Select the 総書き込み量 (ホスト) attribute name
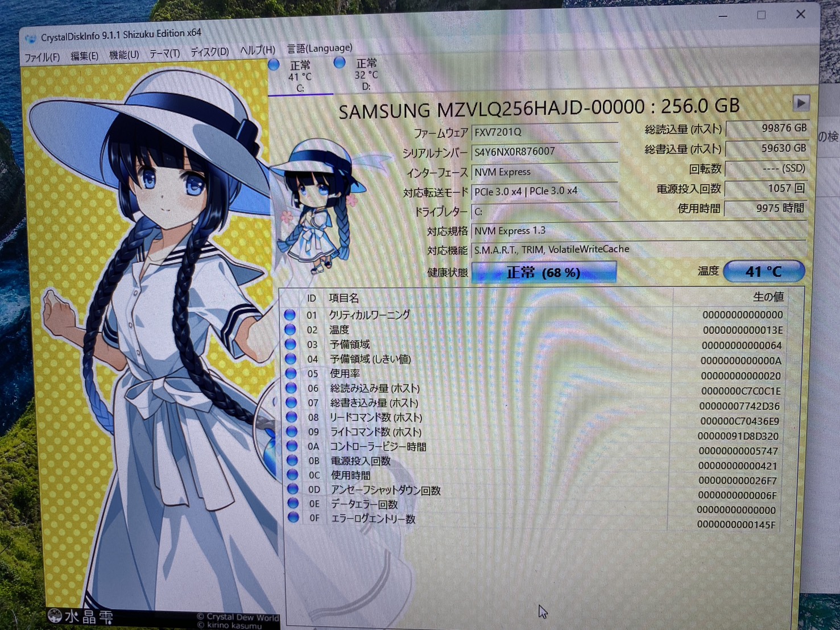 point(374,403)
